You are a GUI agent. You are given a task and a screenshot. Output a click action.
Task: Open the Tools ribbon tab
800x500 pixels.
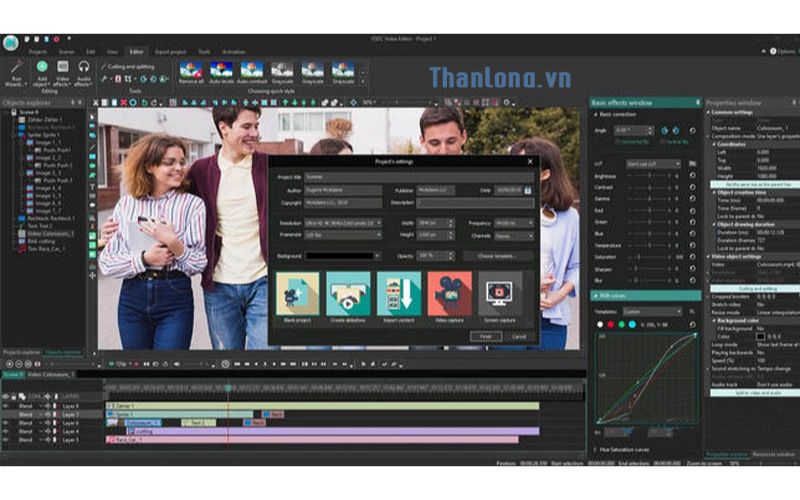[x=204, y=50]
